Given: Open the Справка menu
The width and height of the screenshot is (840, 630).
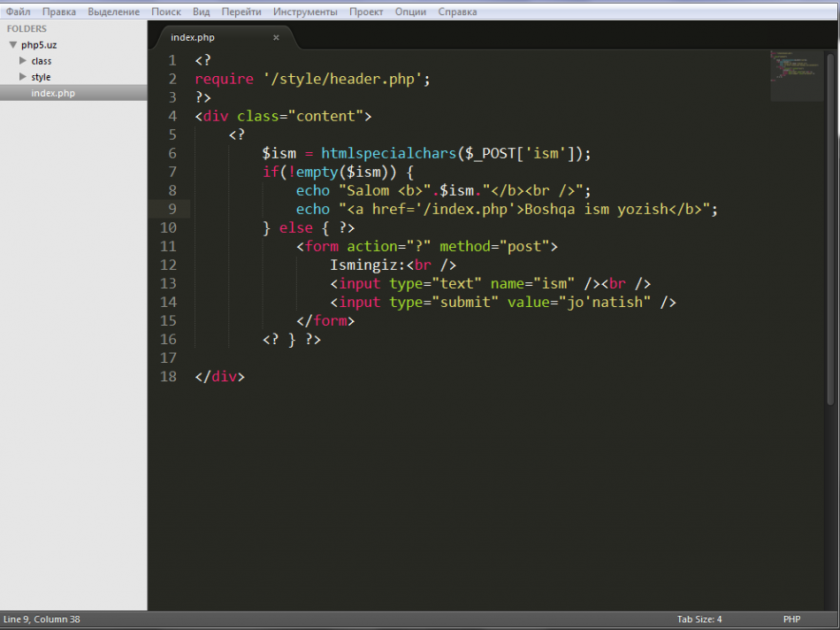Looking at the screenshot, I should click(457, 12).
